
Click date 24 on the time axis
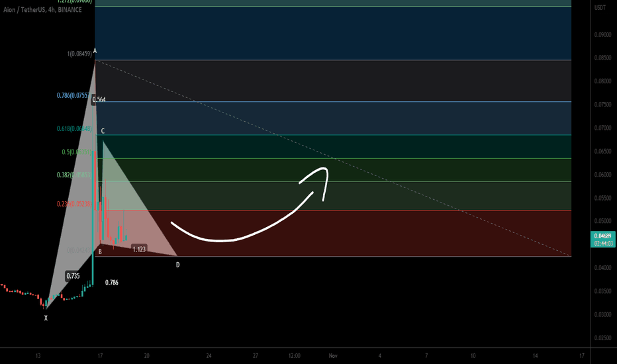coord(209,356)
